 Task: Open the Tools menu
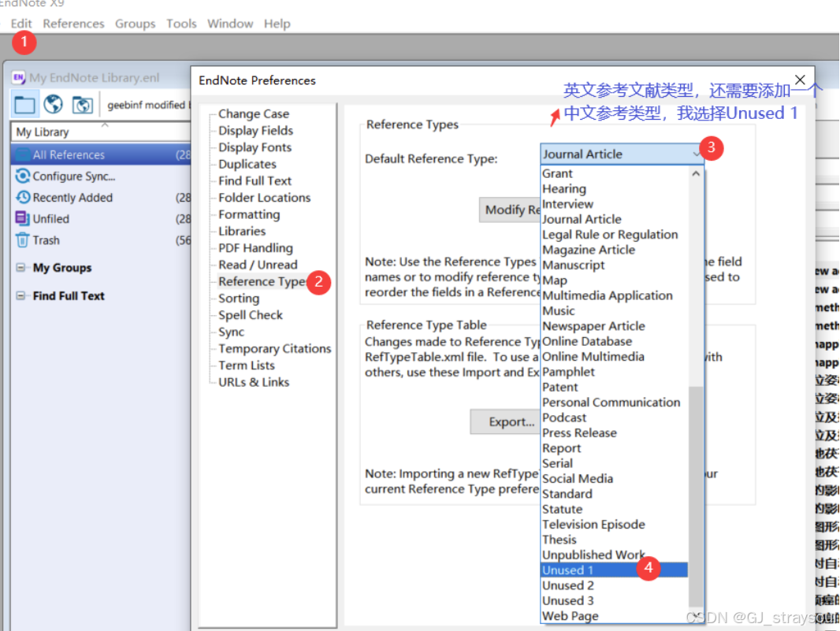click(x=181, y=24)
